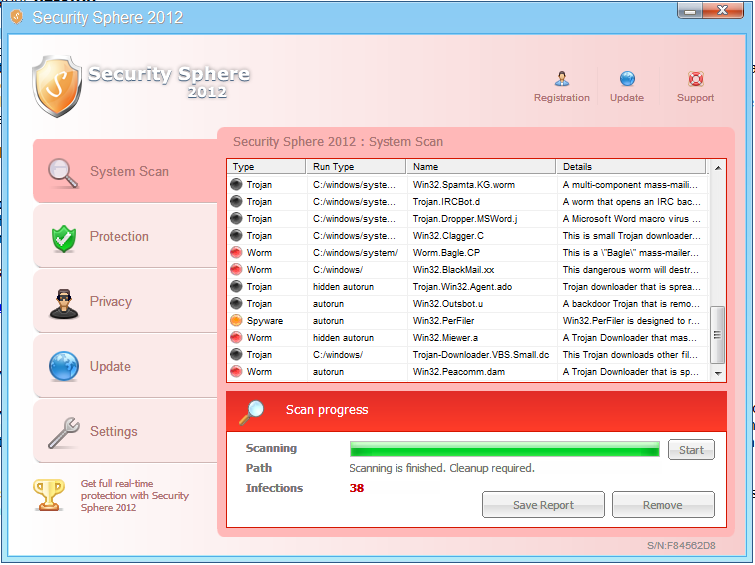The image size is (755, 565).
Task: Click the System Scan magnifier icon
Action: tap(63, 173)
